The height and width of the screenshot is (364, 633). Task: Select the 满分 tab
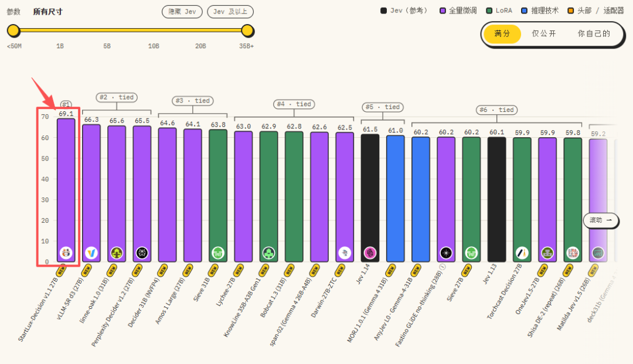502,33
